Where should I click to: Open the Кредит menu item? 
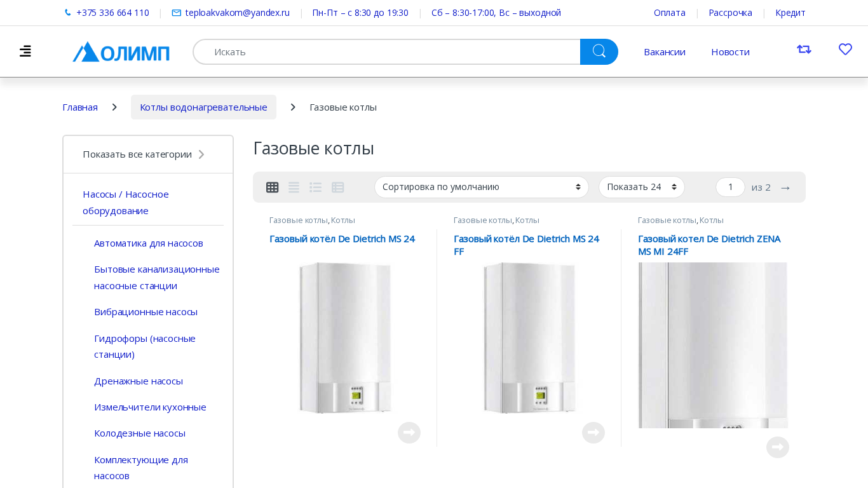coord(790,13)
